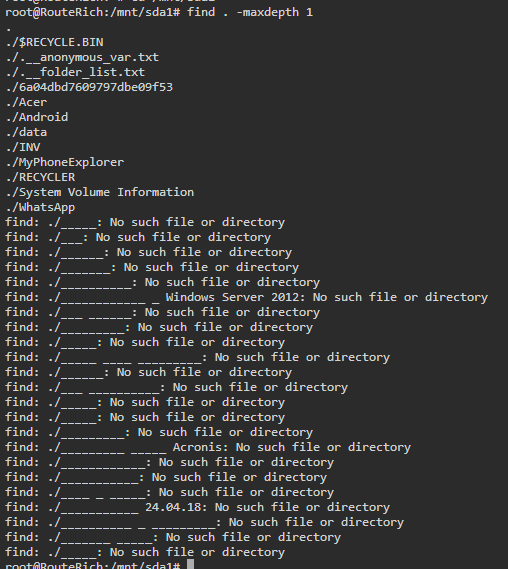Click the Windows Server 2012 error line
Screen dimensions: 508x569
[x=247, y=297]
